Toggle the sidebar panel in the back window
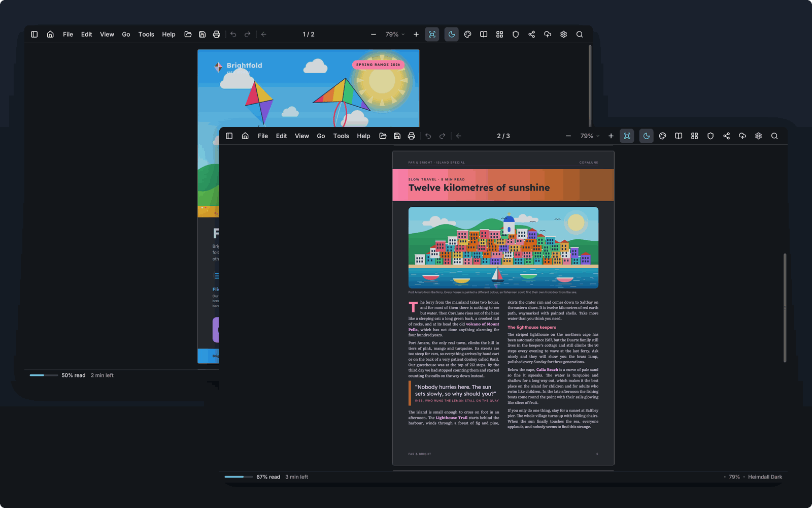Image resolution: width=812 pixels, height=508 pixels. coord(35,35)
